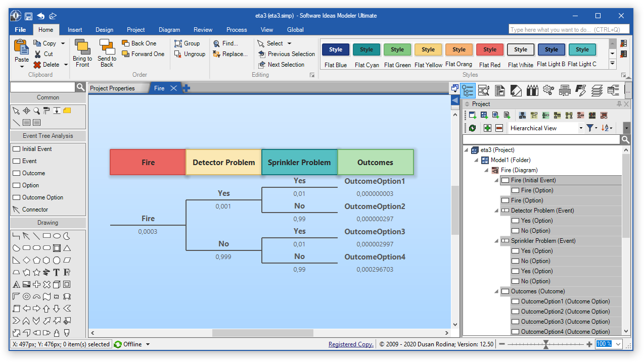
Task: Click green plus expand-all icon
Action: point(487,128)
